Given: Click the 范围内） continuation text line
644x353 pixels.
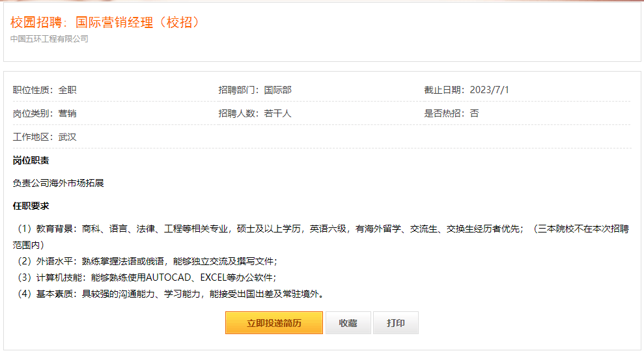Looking at the screenshot, I should pyautogui.click(x=29, y=245).
